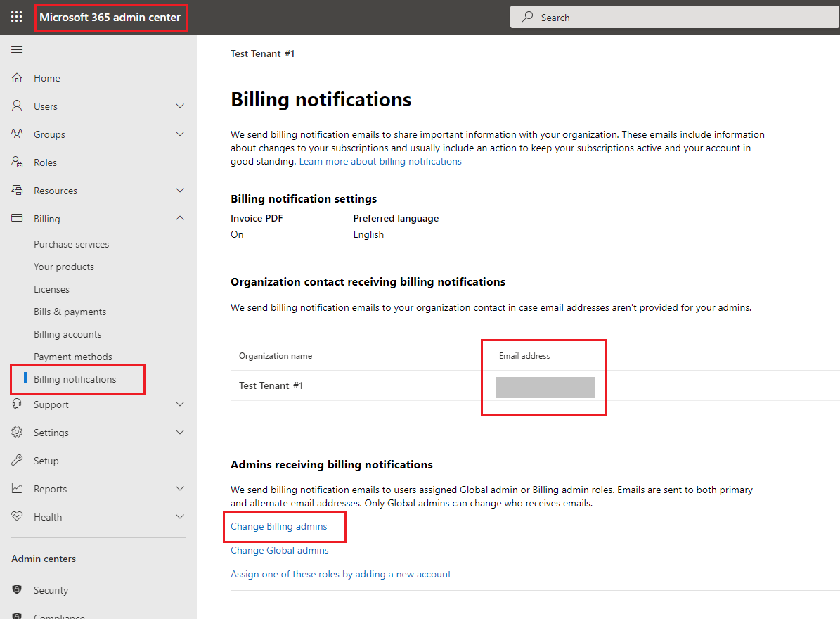Image resolution: width=840 pixels, height=619 pixels.
Task: Click the Users person icon
Action: pyautogui.click(x=17, y=106)
